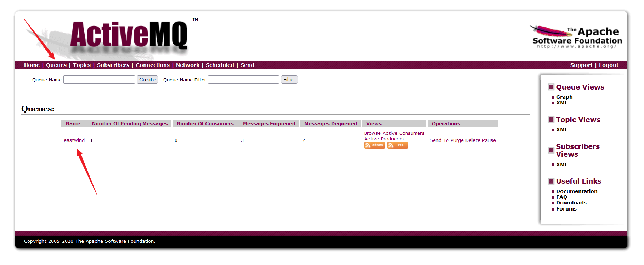Open the Subscribers menu item
This screenshot has width=644, height=265.
click(x=113, y=65)
